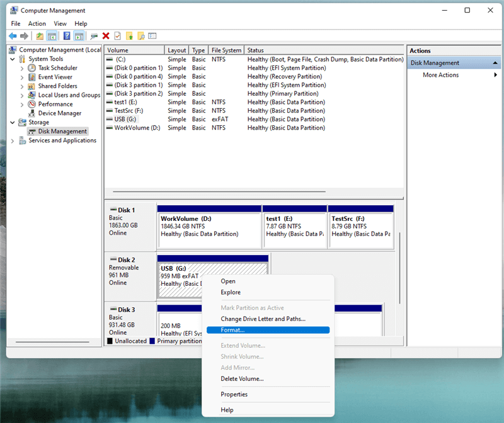Select the Device Manager icon in the sidebar
Screen dimensions: 504x423
point(31,113)
